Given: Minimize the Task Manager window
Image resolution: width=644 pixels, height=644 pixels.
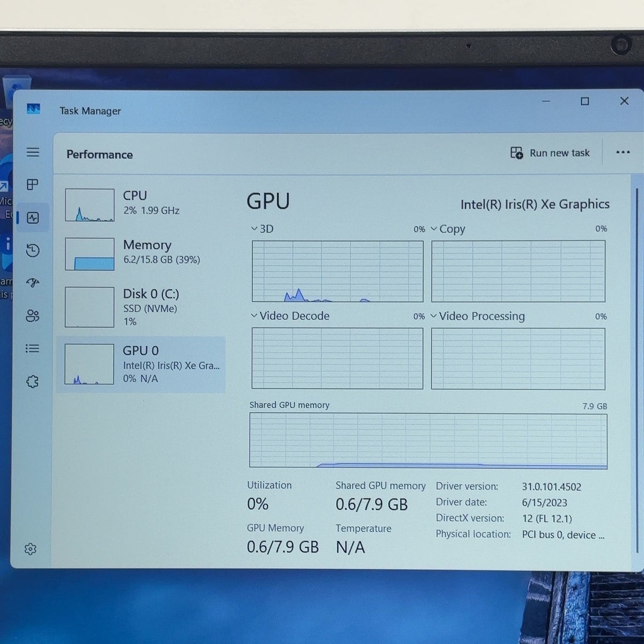Looking at the screenshot, I should tap(546, 101).
